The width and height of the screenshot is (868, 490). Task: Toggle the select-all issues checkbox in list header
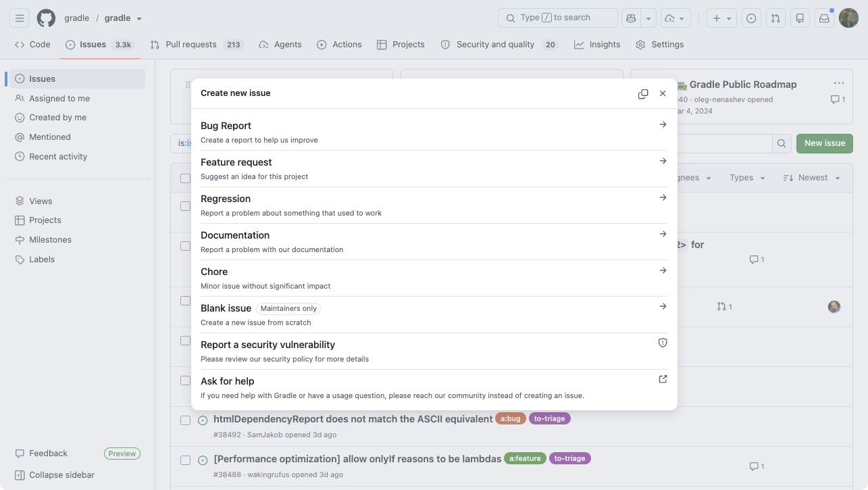[x=185, y=178]
